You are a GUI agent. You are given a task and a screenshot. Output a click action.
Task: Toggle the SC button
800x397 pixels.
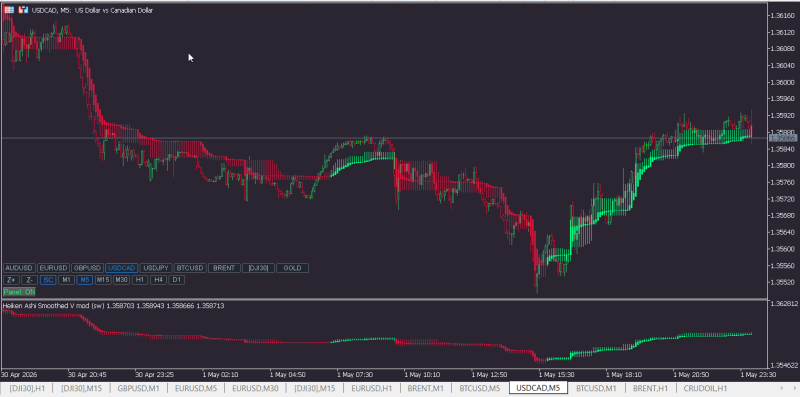tap(48, 280)
